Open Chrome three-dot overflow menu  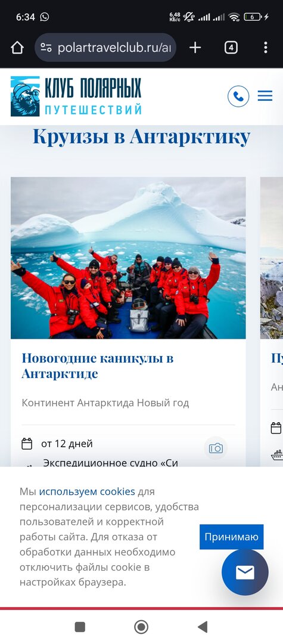click(266, 48)
